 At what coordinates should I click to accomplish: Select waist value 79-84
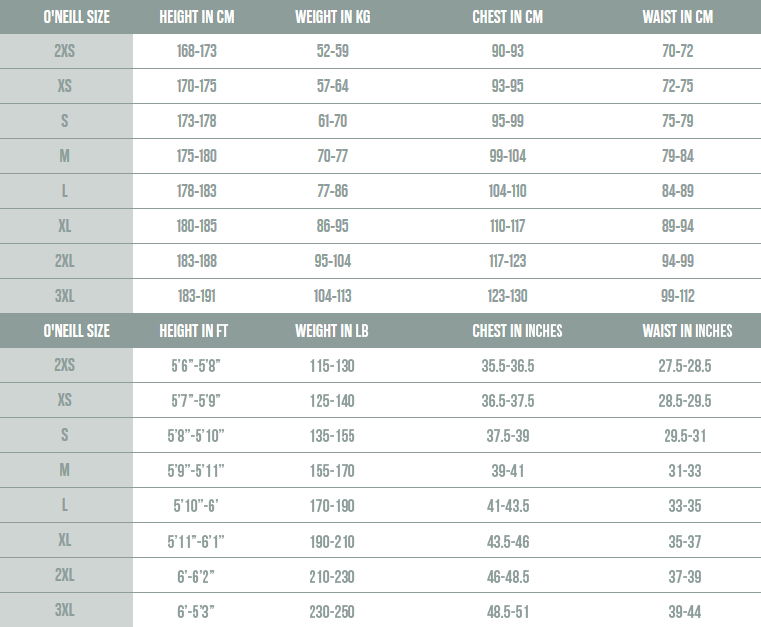[678, 156]
